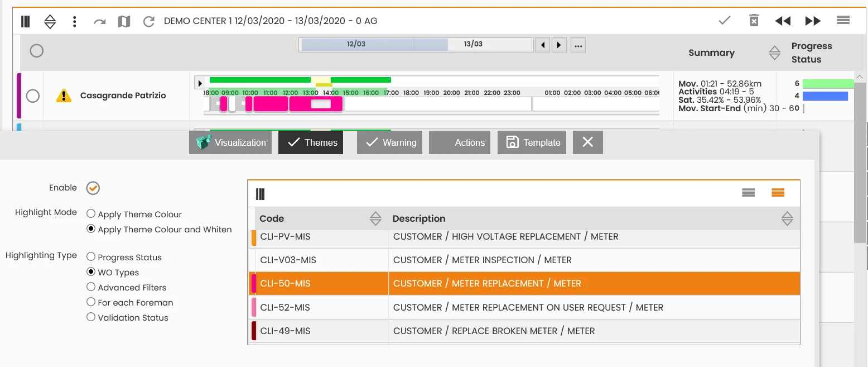
Task: Open the three-dot more options menu
Action: point(75,21)
